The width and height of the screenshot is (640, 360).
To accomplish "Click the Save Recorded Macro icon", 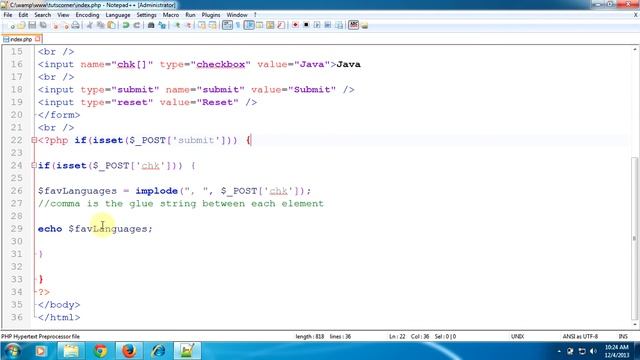I will (339, 25).
